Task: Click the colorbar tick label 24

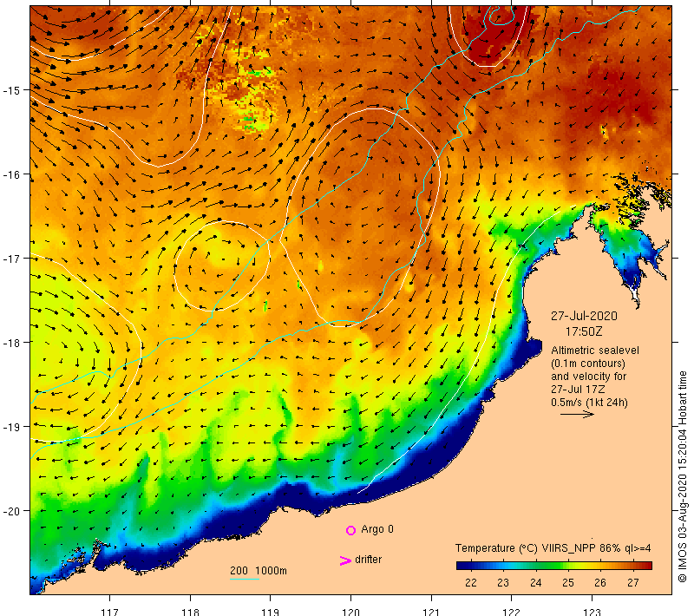Action: tap(535, 583)
